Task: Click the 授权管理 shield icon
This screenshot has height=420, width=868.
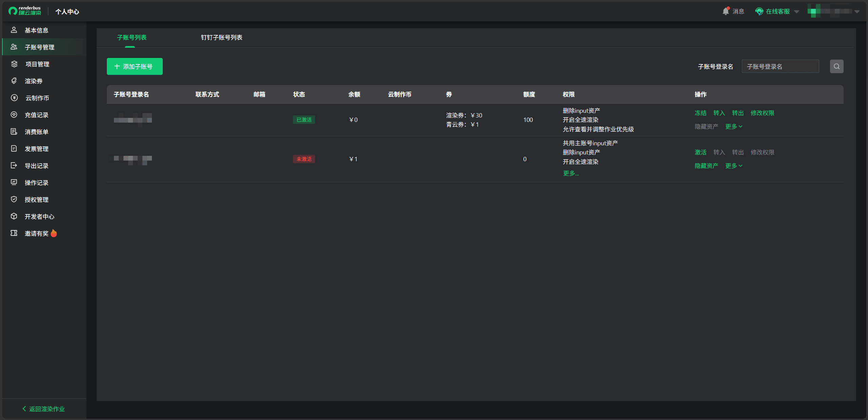Action: tap(14, 199)
